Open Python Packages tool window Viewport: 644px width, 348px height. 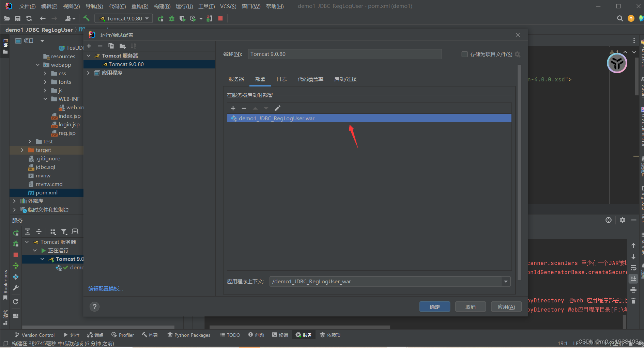tap(189, 335)
